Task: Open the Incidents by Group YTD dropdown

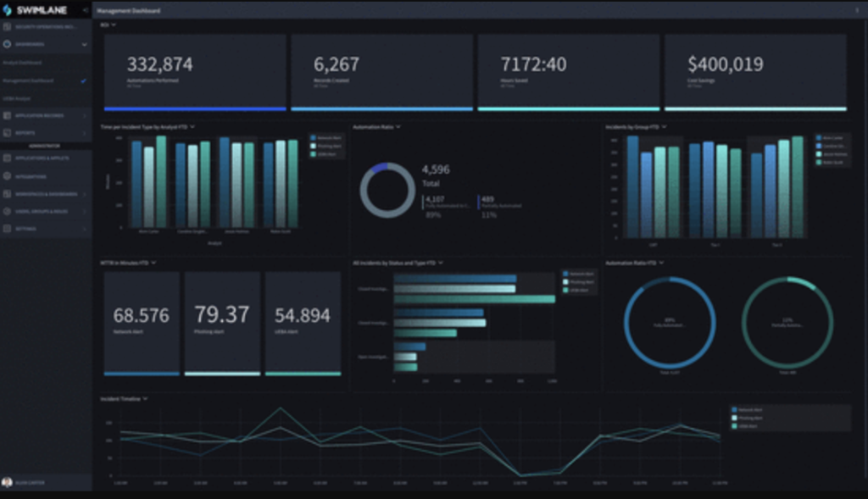Action: click(x=664, y=127)
